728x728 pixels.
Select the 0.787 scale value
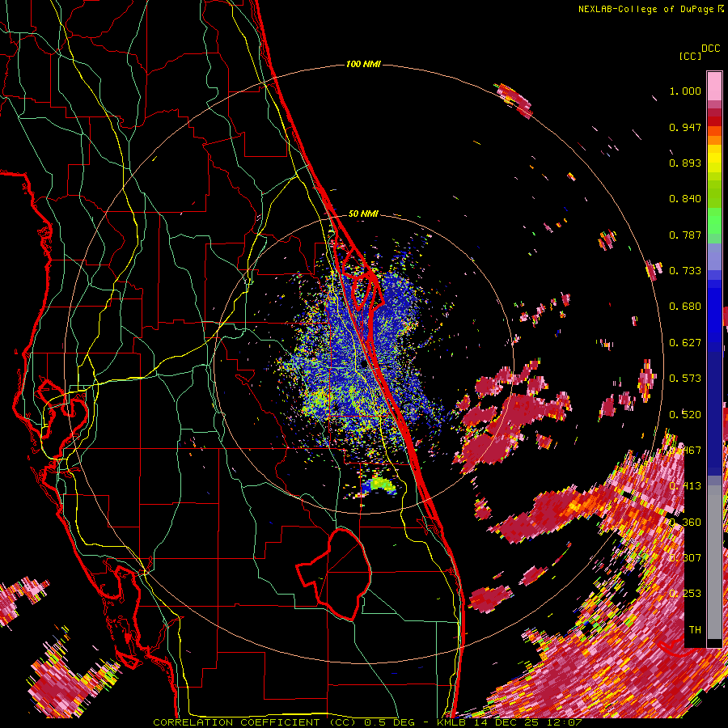coord(685,235)
